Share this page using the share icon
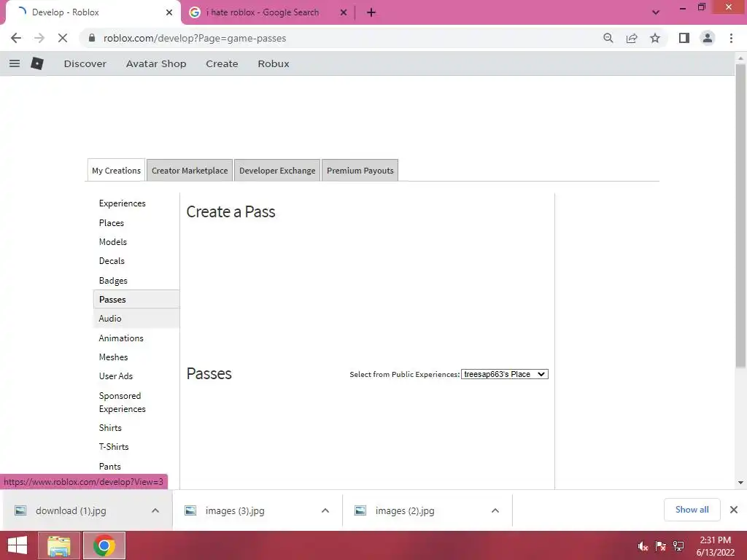 632,38
